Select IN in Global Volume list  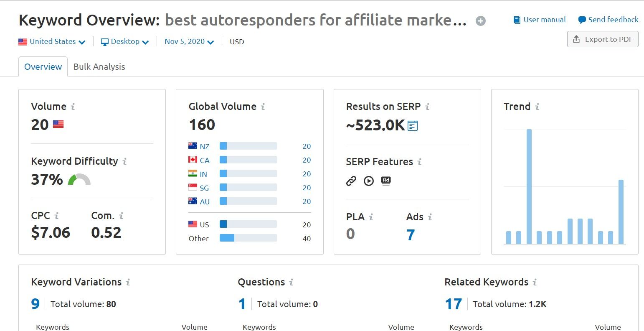[203, 174]
